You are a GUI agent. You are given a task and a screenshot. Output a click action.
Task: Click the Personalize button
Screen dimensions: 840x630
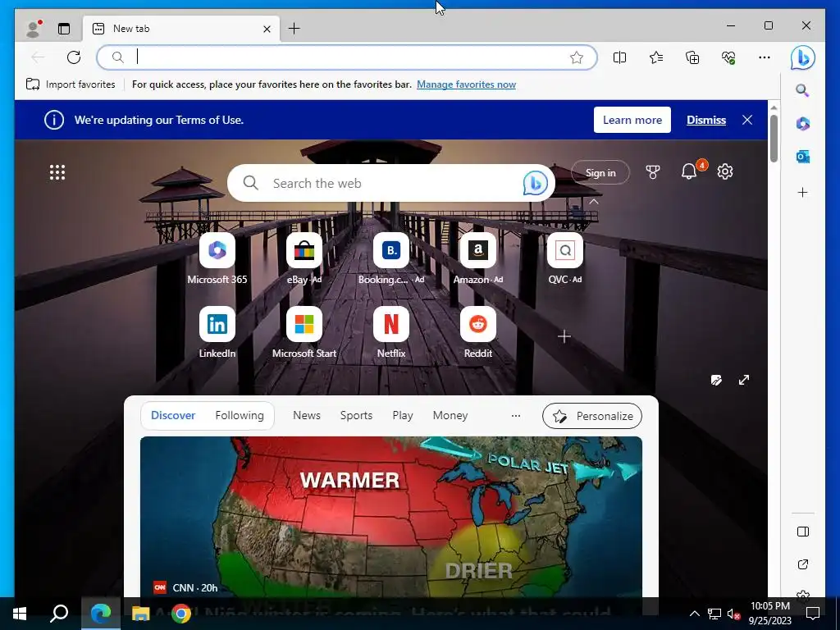point(592,416)
